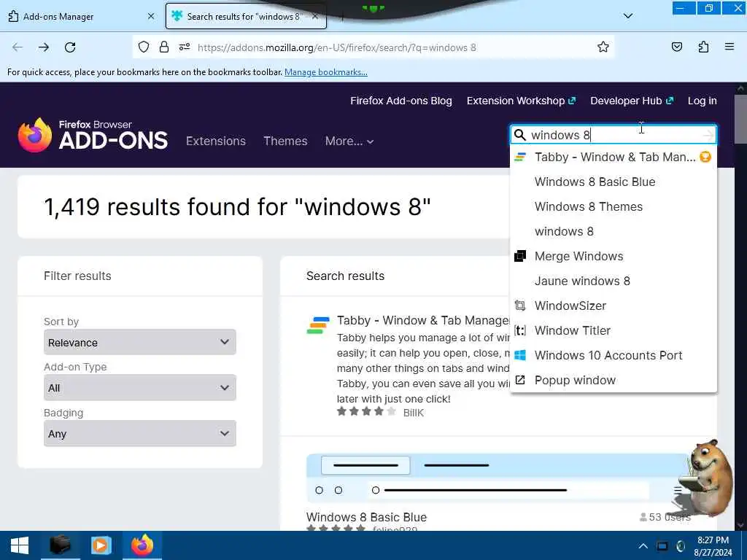Go back with the browser back arrow
747x560 pixels.
point(18,47)
